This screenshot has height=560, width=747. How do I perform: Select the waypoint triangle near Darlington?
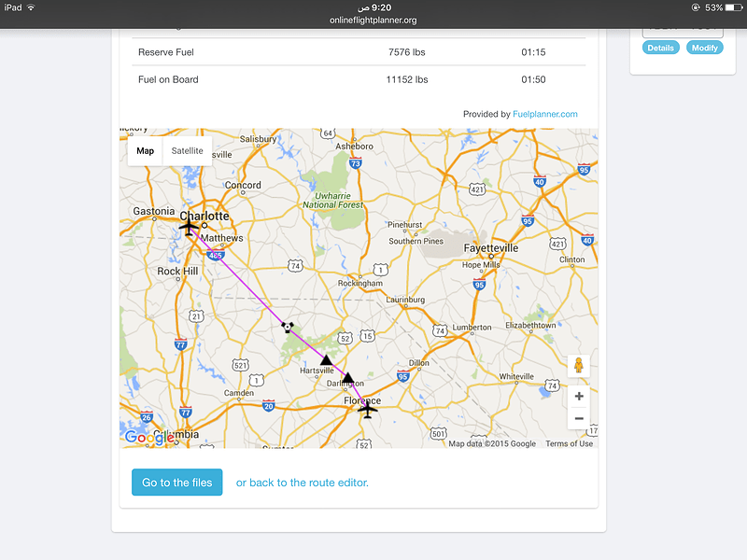pyautogui.click(x=348, y=378)
